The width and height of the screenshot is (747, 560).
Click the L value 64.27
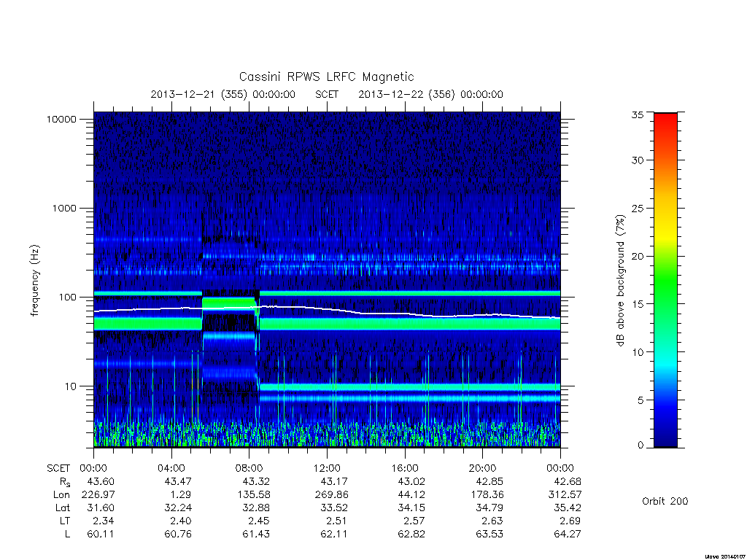(568, 534)
